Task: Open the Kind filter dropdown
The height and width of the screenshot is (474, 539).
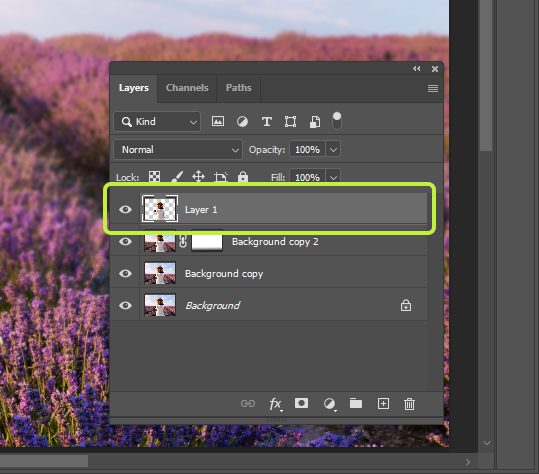Action: (x=157, y=121)
